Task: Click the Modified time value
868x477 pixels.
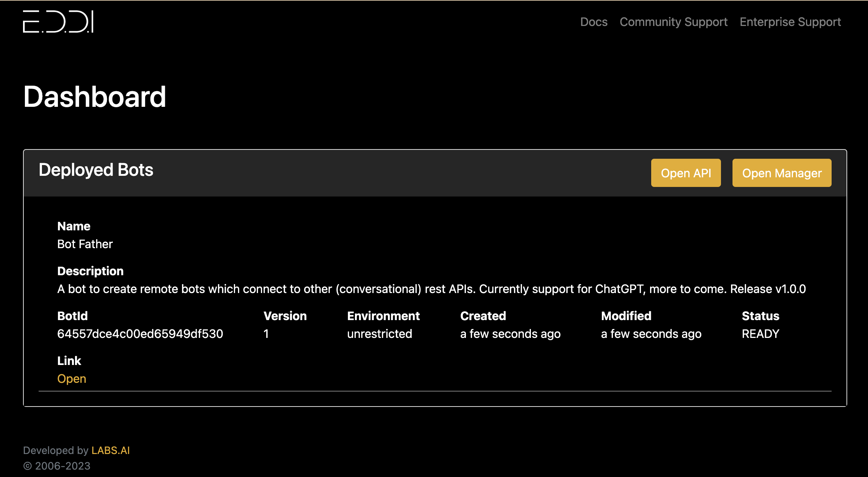Action: click(651, 334)
